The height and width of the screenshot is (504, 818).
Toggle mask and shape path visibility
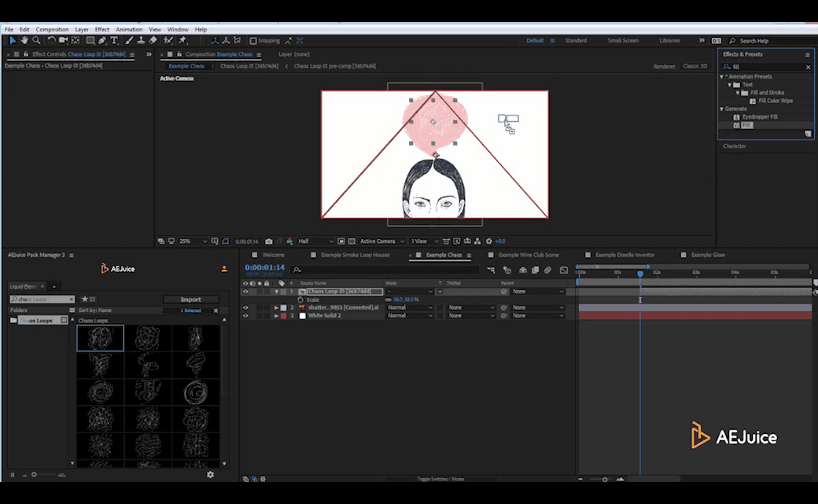pos(226,241)
